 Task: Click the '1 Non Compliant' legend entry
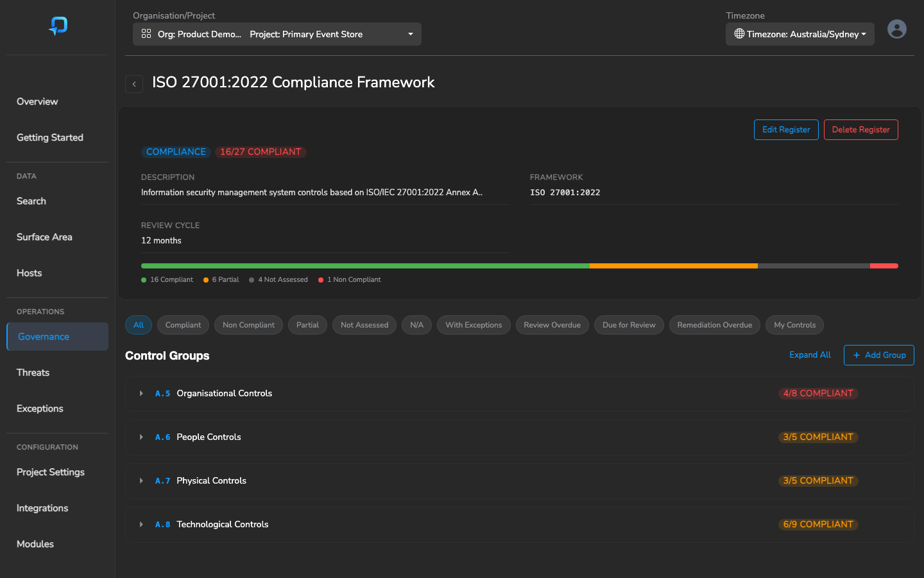[350, 280]
